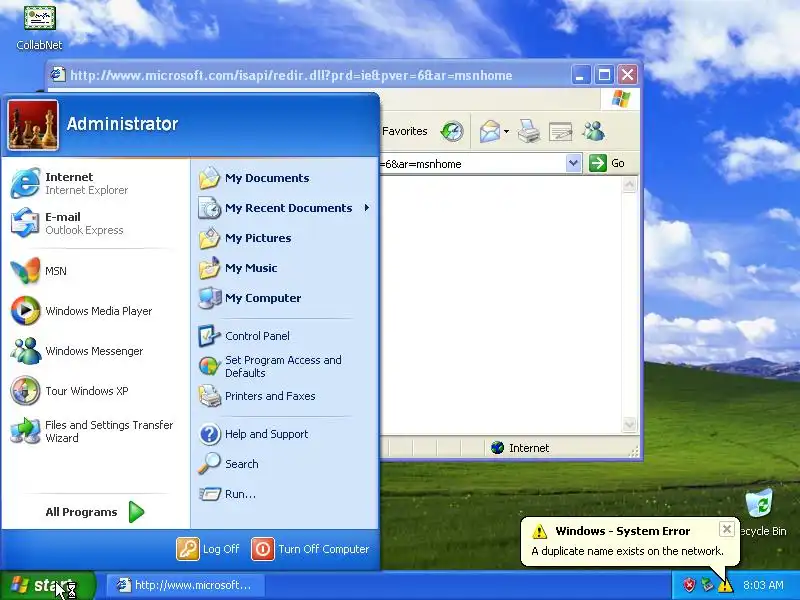800x600 pixels.
Task: Open address bar dropdown in IE
Action: [x=573, y=163]
